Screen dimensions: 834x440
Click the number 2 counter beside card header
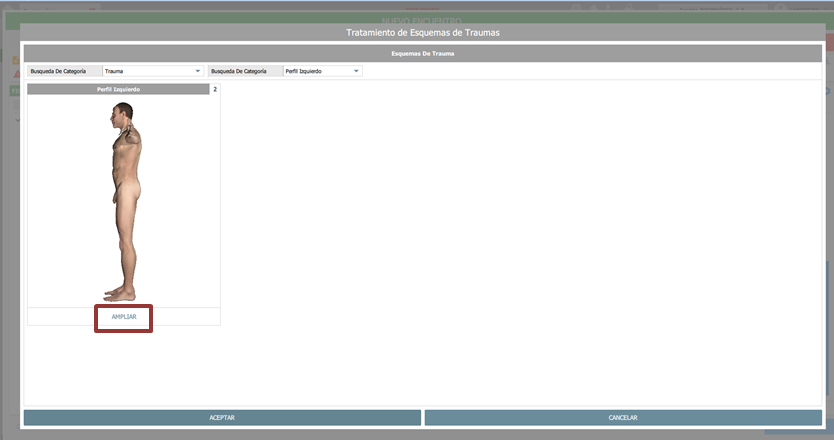tap(215, 90)
